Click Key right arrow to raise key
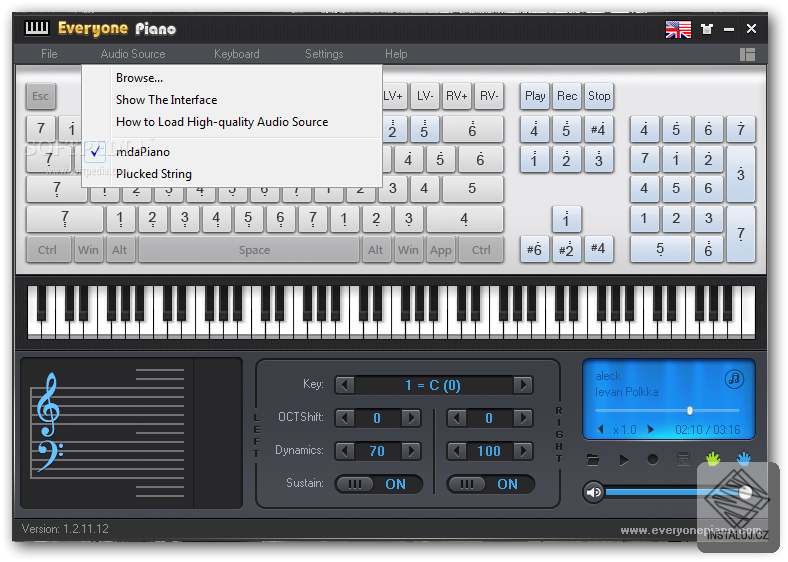The image size is (788, 562). coord(523,386)
